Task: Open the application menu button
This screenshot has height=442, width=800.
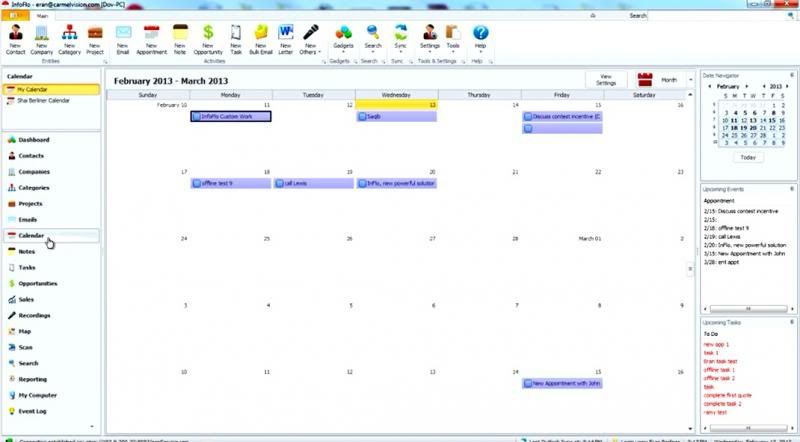Action: (x=15, y=16)
